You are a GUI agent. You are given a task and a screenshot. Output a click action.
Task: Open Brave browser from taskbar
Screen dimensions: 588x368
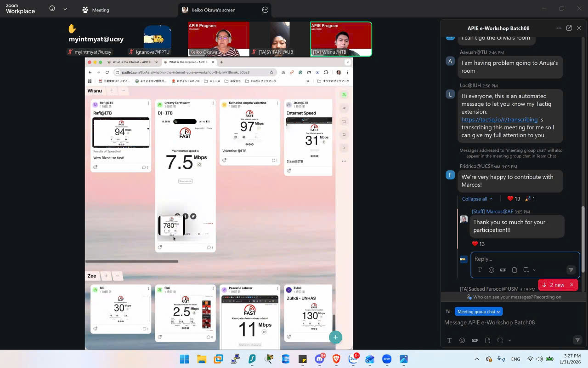click(337, 359)
